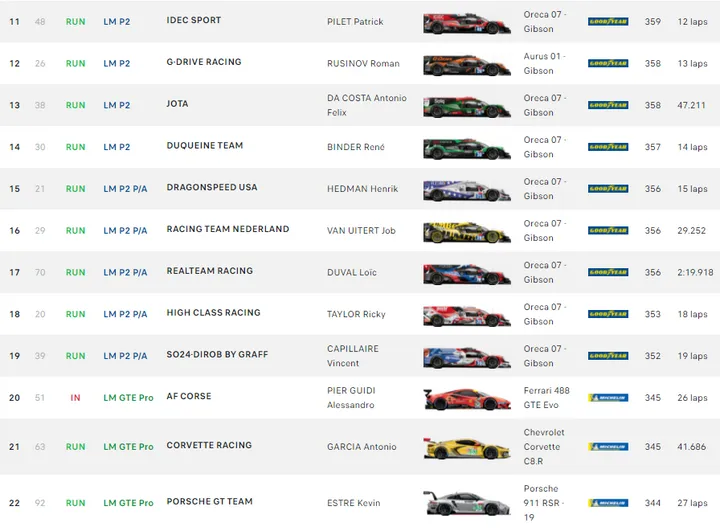Click driver TAYLOR Ricky
This screenshot has height=530, width=720.
(x=356, y=314)
